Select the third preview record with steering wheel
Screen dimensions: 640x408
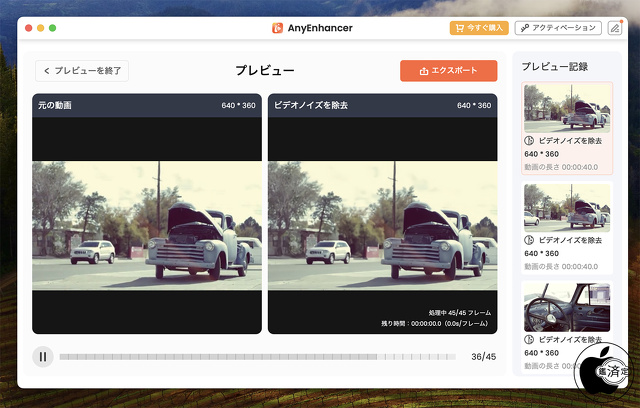point(567,307)
